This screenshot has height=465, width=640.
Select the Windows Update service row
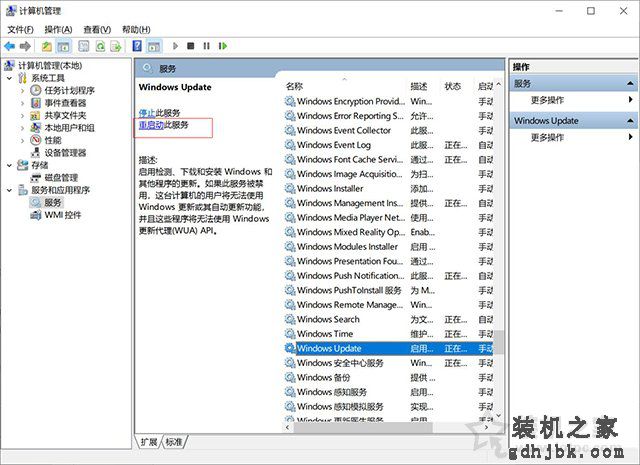(389, 348)
